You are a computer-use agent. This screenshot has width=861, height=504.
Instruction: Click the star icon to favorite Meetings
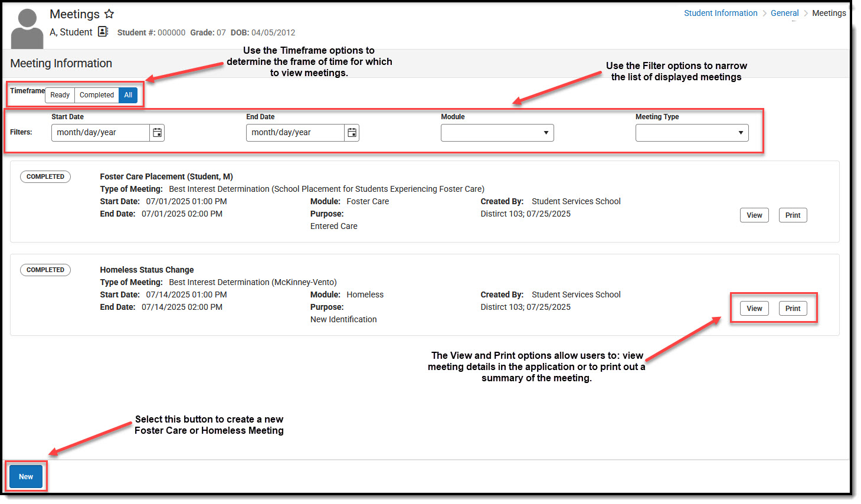click(110, 14)
